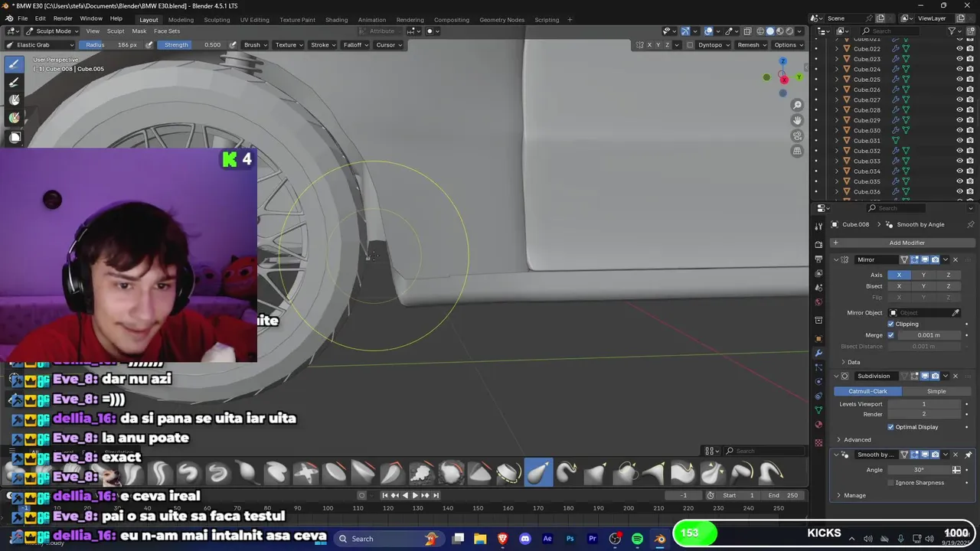Click the red X axis on navigation gizmo
Image resolution: width=980 pixels, height=551 pixels.
tap(783, 80)
